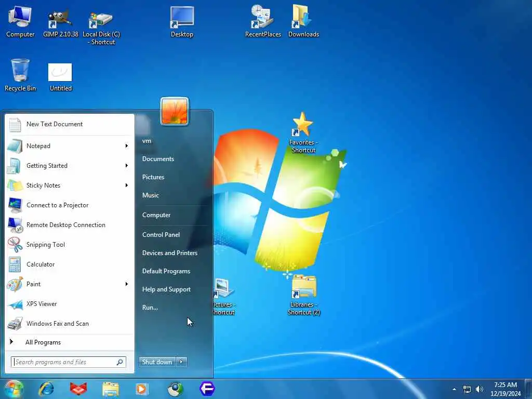The height and width of the screenshot is (399, 532).
Task: Expand the Sticky Notes jump list arrow
Action: click(127, 185)
